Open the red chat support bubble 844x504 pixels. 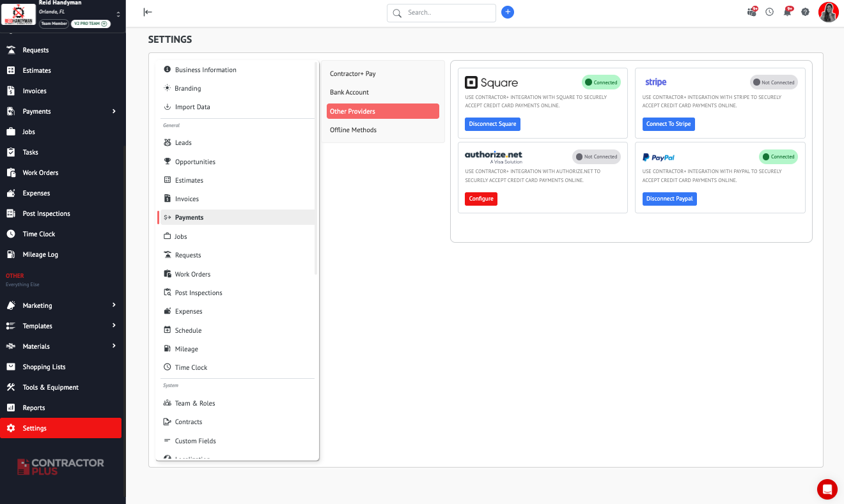point(827,489)
